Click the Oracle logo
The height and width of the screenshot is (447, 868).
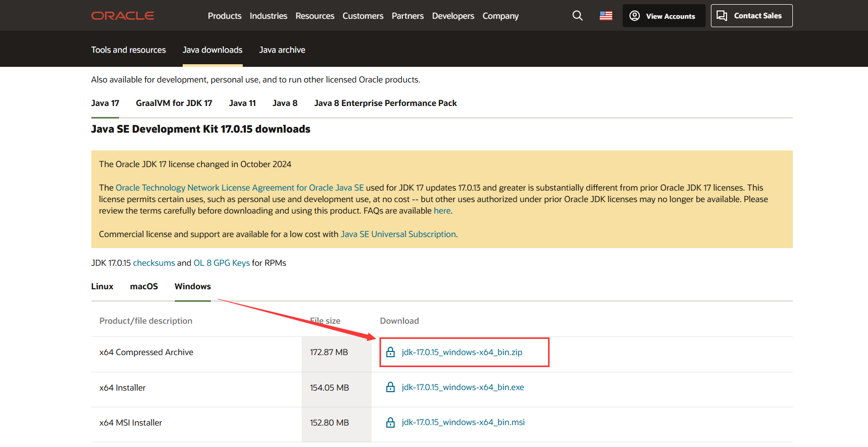[123, 16]
